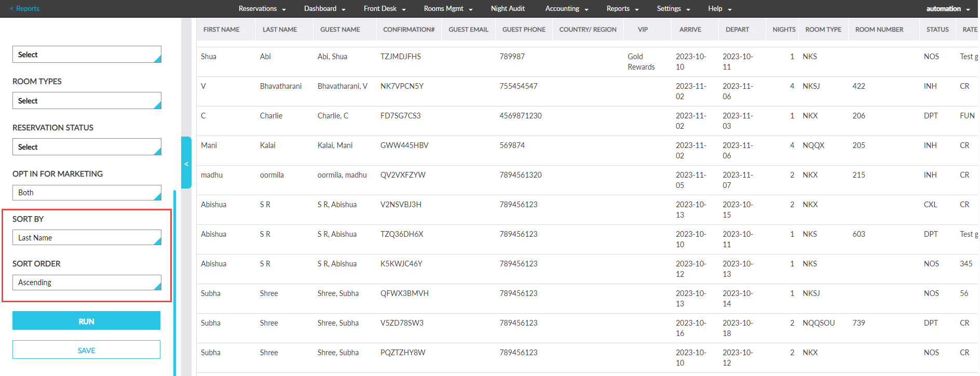Screen dimensions: 980x376
Task: Collapse the filter sidebar with arrow handle
Action: click(186, 163)
